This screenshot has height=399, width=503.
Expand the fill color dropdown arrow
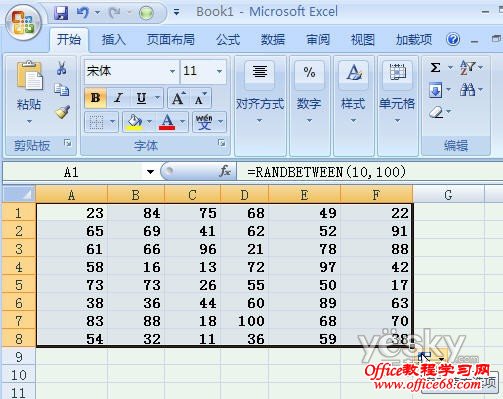149,122
